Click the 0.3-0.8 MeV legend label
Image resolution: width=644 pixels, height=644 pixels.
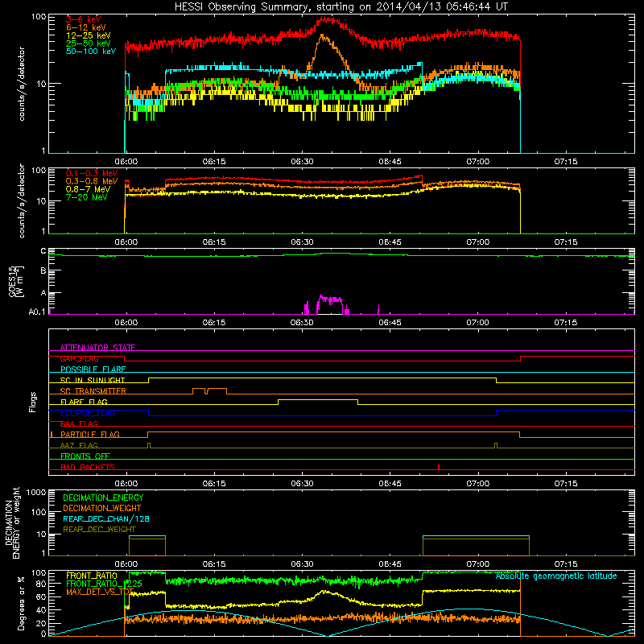pyautogui.click(x=92, y=181)
